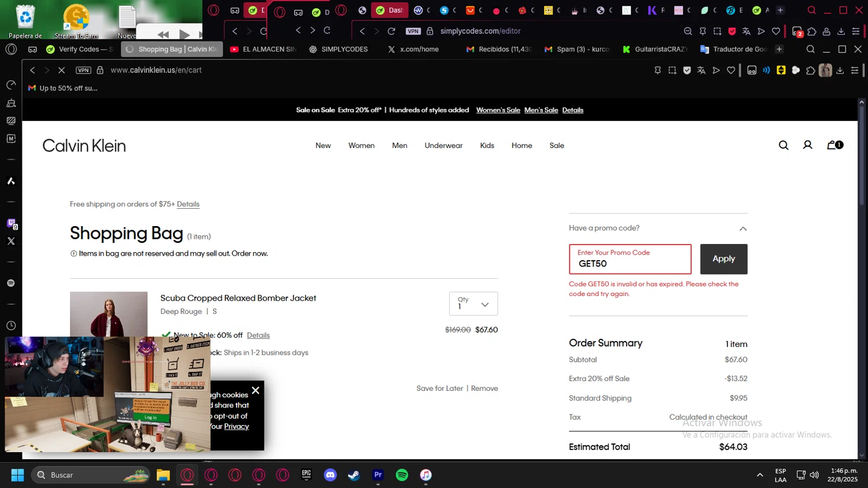Click the heart bookmark icon in address bar

tap(731, 70)
